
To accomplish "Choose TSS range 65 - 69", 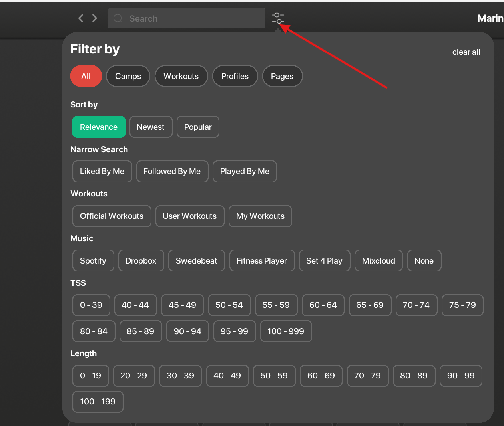I will click(x=370, y=305).
